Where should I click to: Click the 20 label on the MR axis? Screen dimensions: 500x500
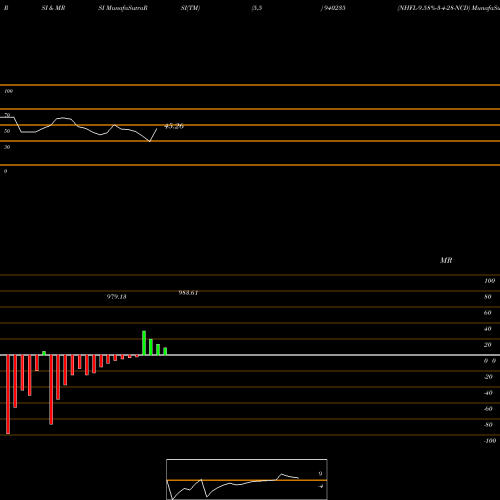pos(488,345)
